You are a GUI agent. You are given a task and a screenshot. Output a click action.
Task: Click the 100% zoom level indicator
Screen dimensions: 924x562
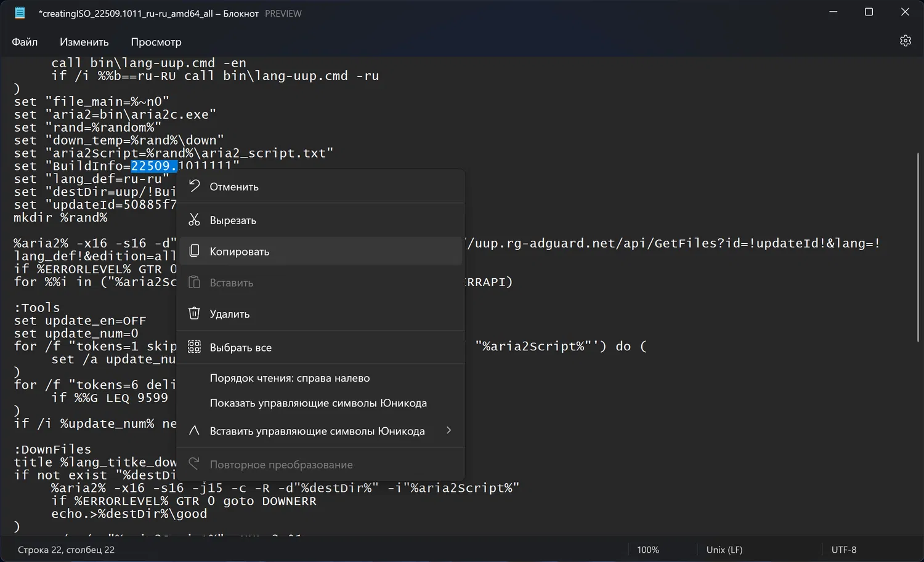click(x=647, y=550)
